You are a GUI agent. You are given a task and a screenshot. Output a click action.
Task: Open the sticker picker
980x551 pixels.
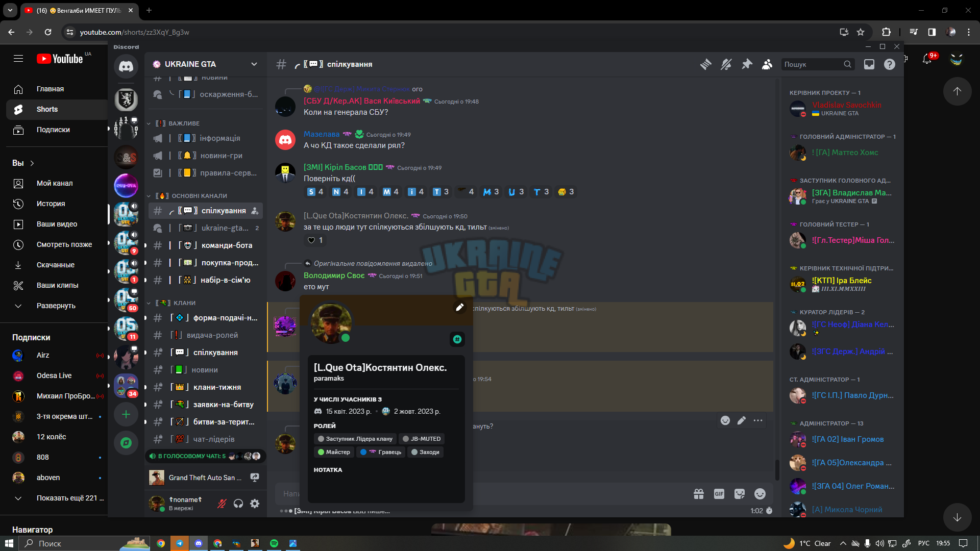point(740,494)
